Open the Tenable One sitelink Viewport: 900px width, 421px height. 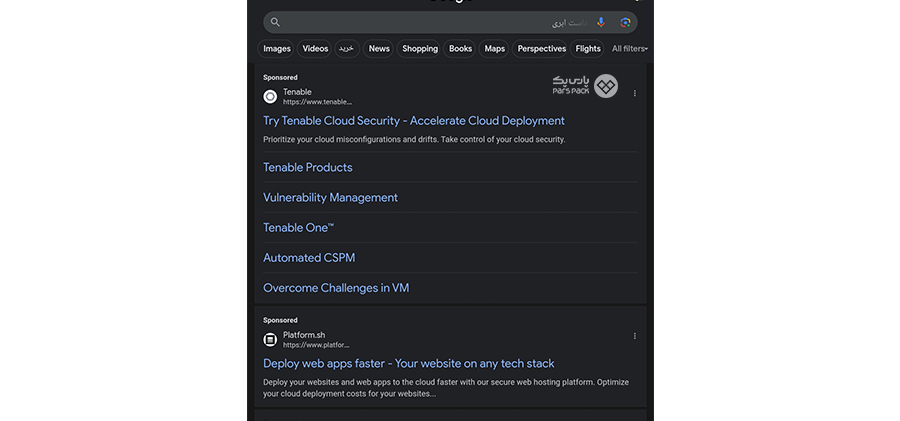298,227
